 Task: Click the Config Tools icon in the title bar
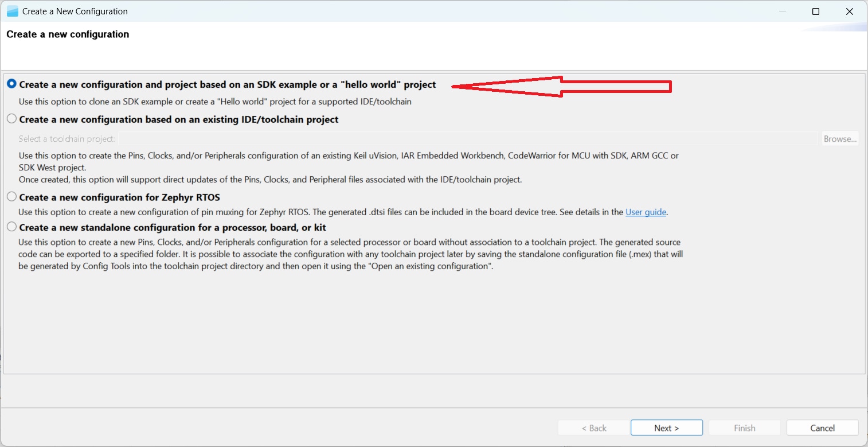[12, 10]
